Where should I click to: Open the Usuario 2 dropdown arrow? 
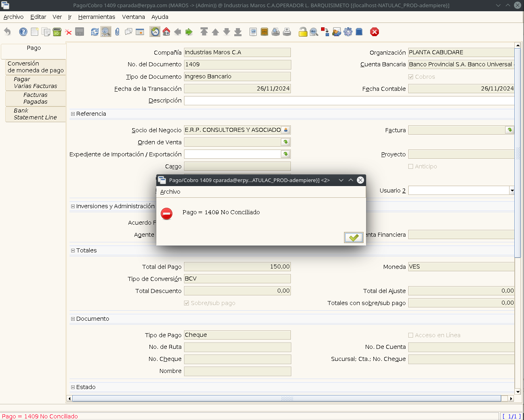pos(512,191)
